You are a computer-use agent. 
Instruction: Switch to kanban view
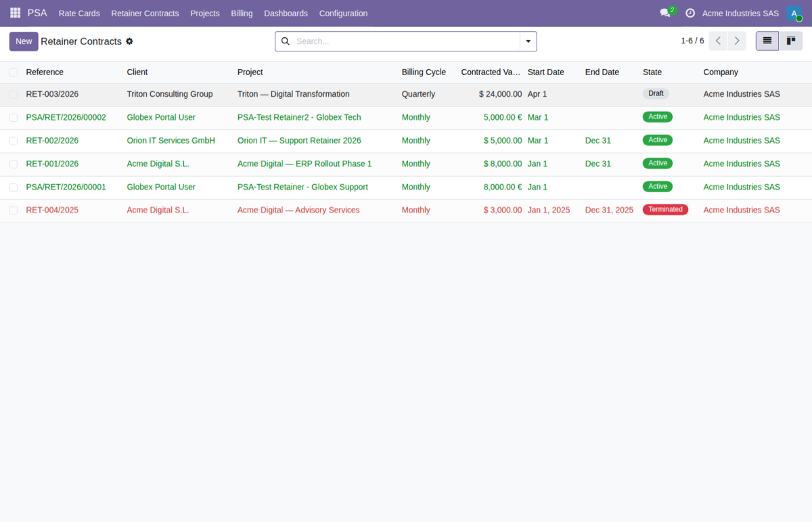click(x=790, y=41)
